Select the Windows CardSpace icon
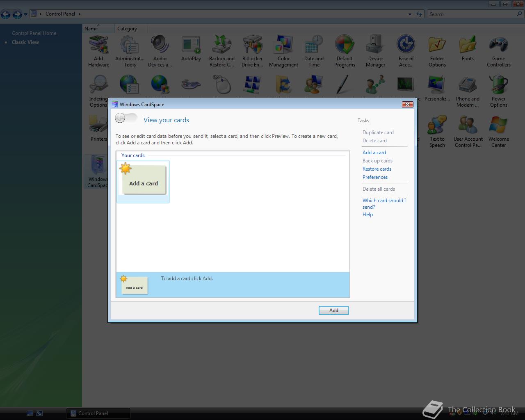Screen dimensions: 525x420 click(x=98, y=171)
